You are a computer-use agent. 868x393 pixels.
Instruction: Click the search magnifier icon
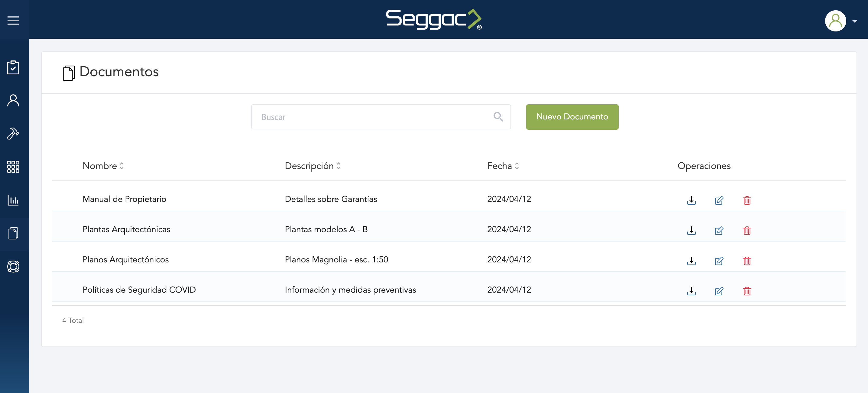pos(498,117)
